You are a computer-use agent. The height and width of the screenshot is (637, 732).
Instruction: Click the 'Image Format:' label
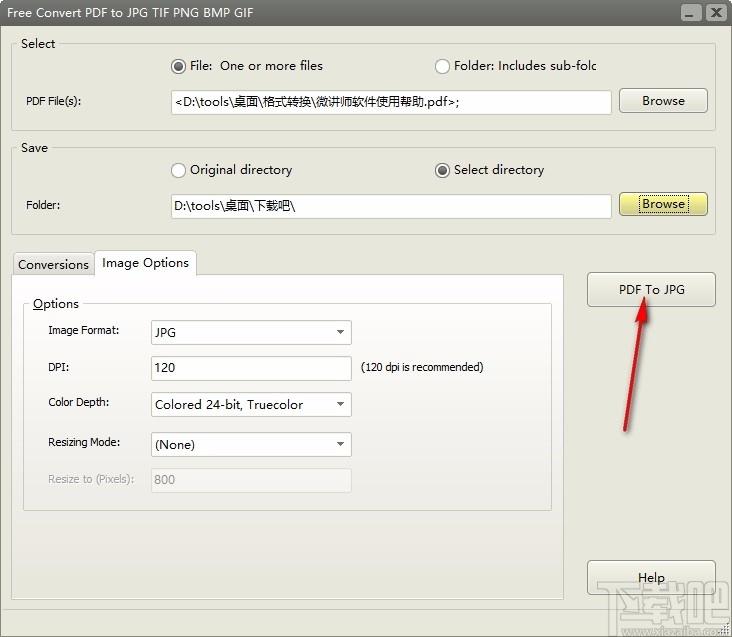click(84, 330)
